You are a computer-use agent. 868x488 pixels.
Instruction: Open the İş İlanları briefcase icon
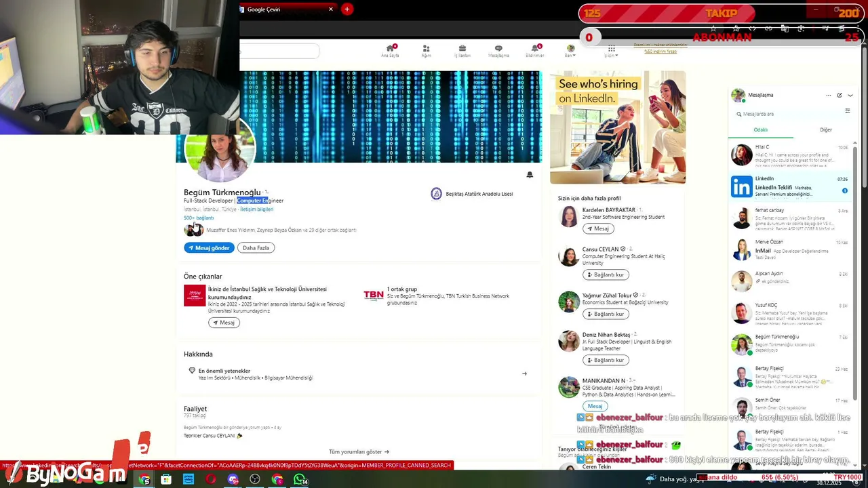point(462,51)
